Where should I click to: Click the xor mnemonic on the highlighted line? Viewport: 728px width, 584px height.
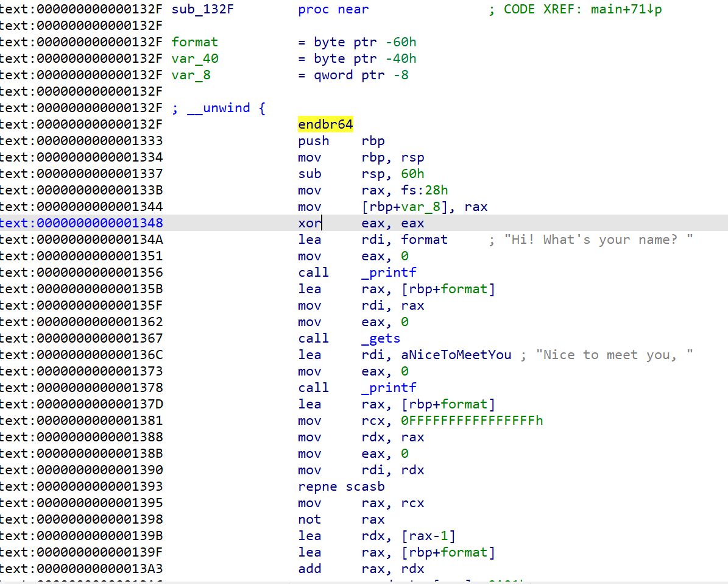pyautogui.click(x=309, y=223)
